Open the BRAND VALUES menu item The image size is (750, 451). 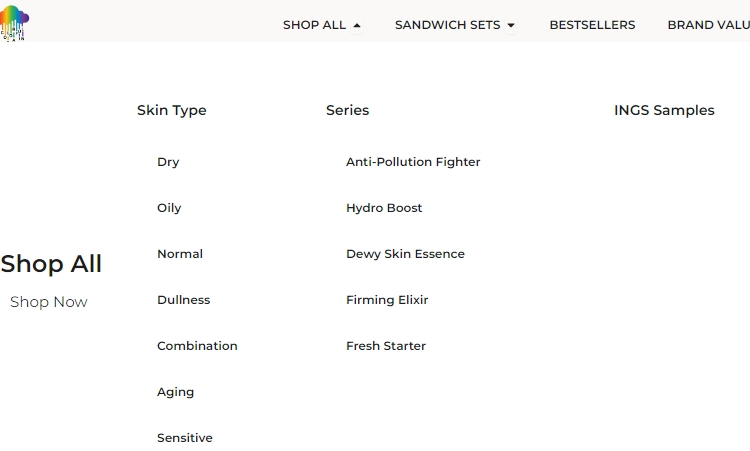[708, 25]
